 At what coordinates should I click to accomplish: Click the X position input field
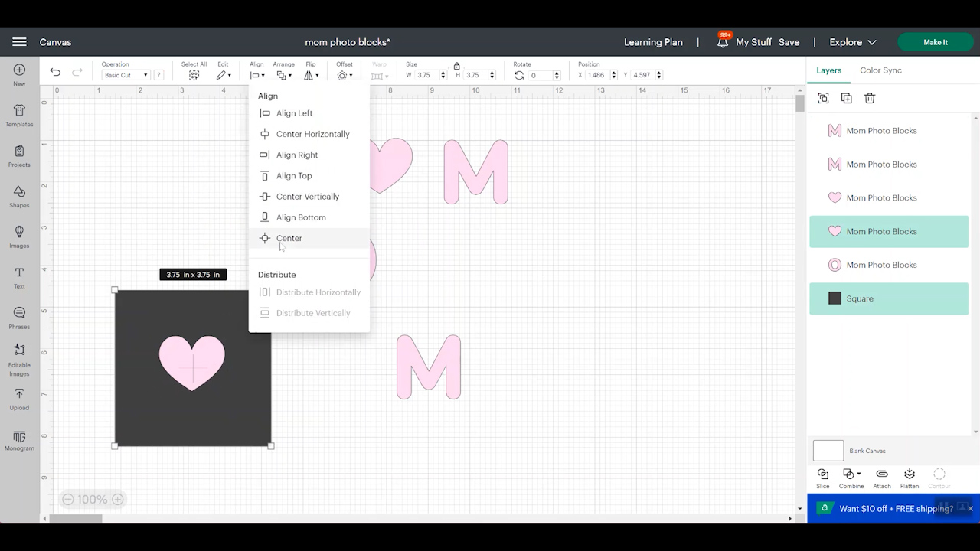pyautogui.click(x=597, y=75)
